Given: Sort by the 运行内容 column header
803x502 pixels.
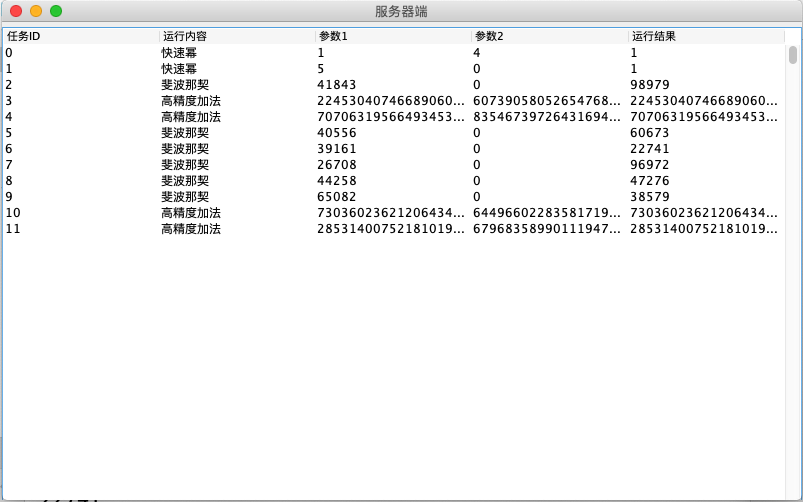Looking at the screenshot, I should (237, 36).
